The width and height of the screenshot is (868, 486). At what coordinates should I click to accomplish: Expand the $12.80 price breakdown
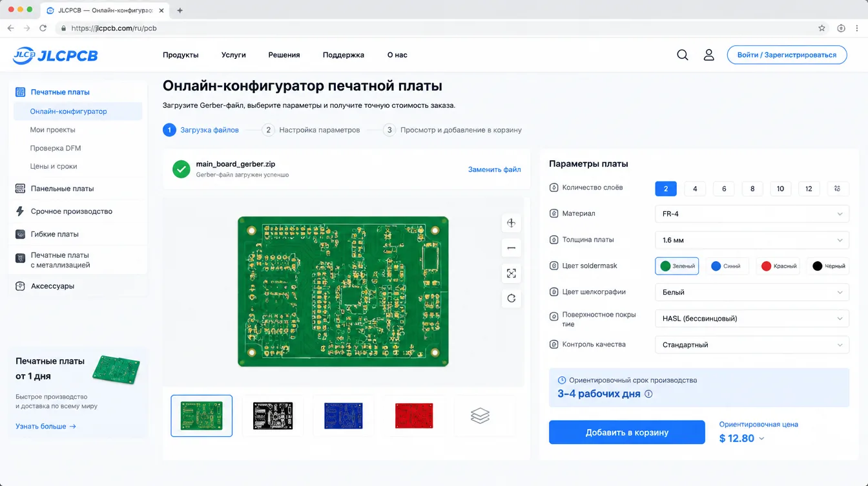(761, 438)
